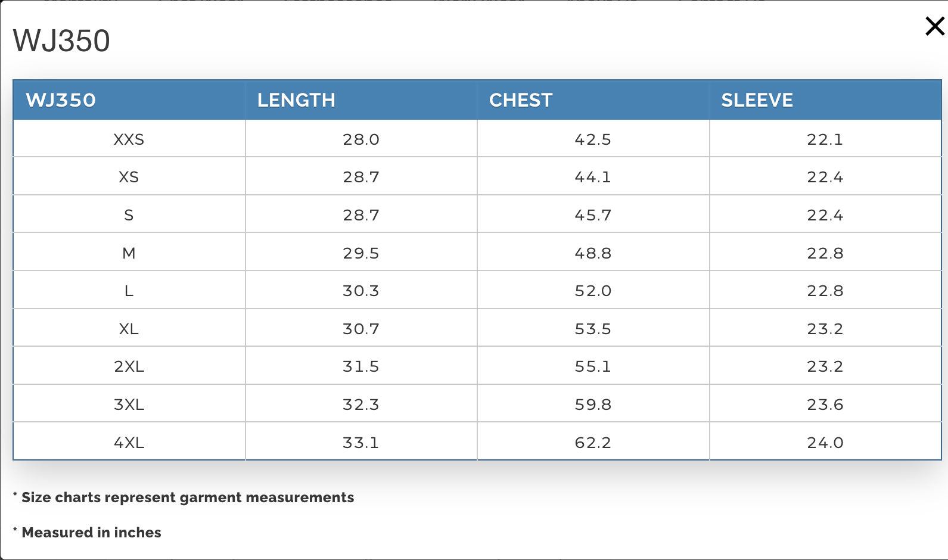Select the SLEEVE column header
Viewport: 948px width, 560px height.
click(757, 100)
